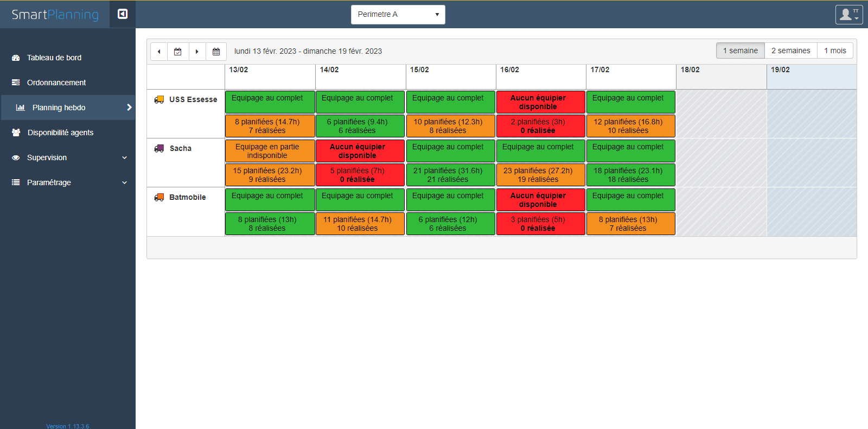
Task: Click the USS Essesse truck icon
Action: point(159,100)
